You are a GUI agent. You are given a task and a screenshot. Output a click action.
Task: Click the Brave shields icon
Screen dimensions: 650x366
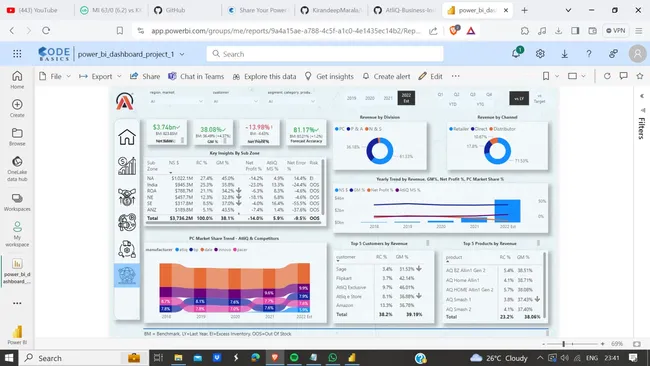click(x=454, y=30)
